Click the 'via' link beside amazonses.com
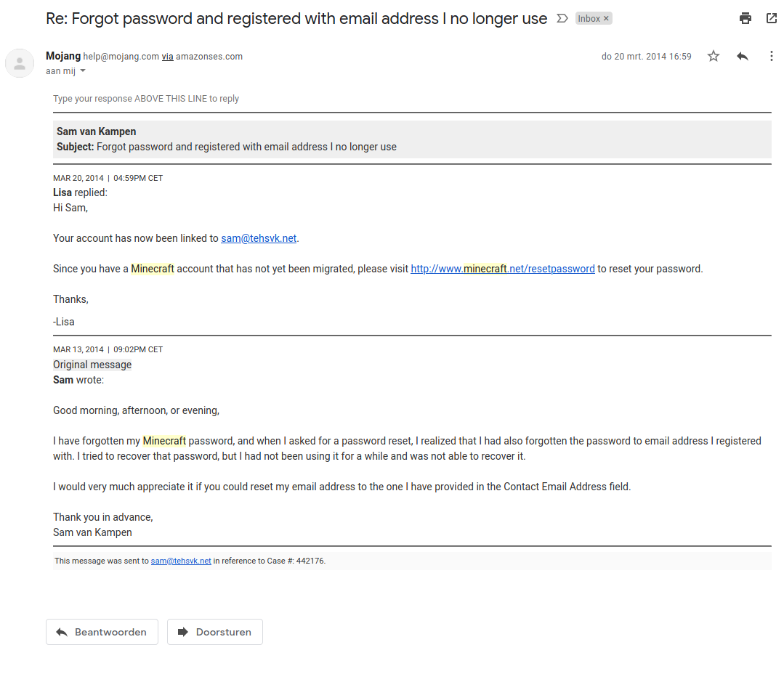 pos(167,57)
